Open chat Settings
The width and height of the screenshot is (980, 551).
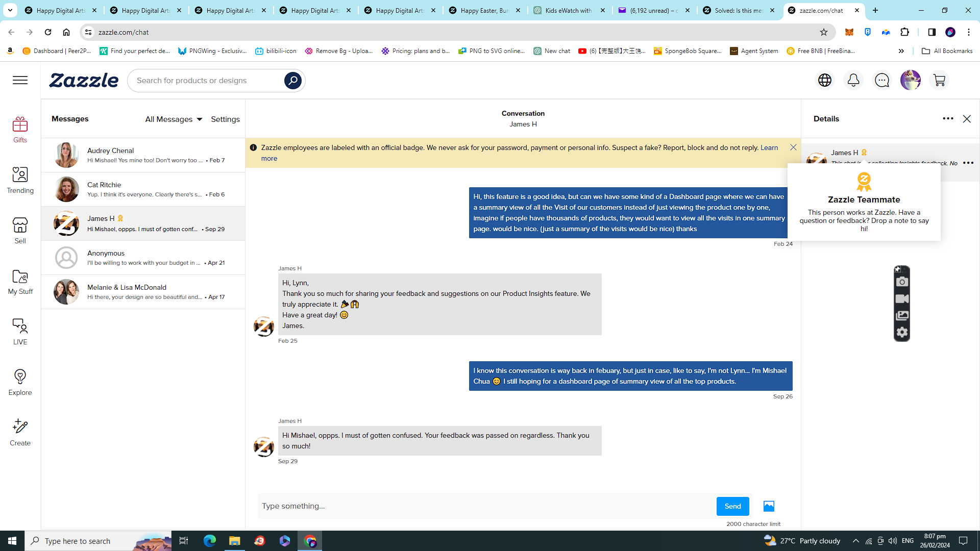pos(225,119)
